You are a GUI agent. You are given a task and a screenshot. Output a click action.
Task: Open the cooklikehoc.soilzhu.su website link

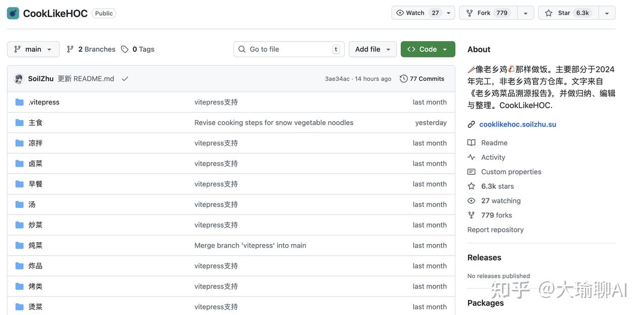(x=518, y=124)
